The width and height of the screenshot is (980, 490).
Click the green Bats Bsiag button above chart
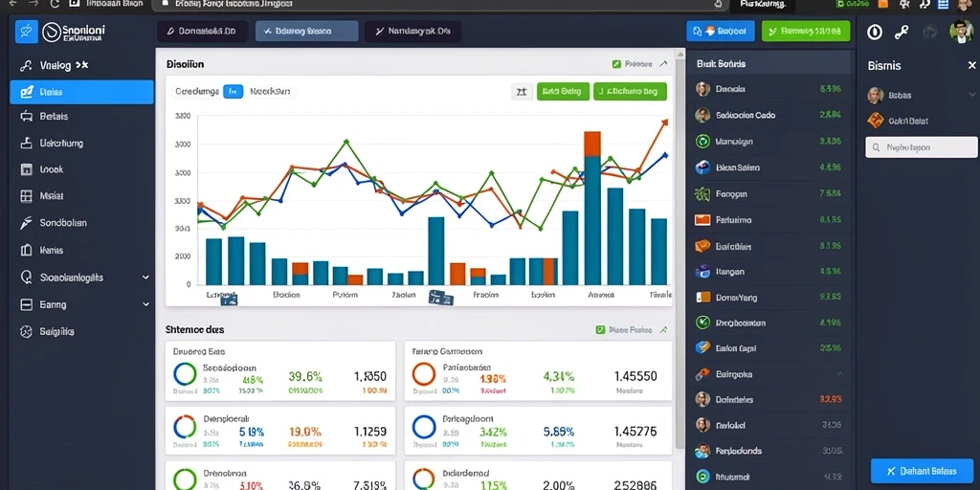[x=563, y=91]
